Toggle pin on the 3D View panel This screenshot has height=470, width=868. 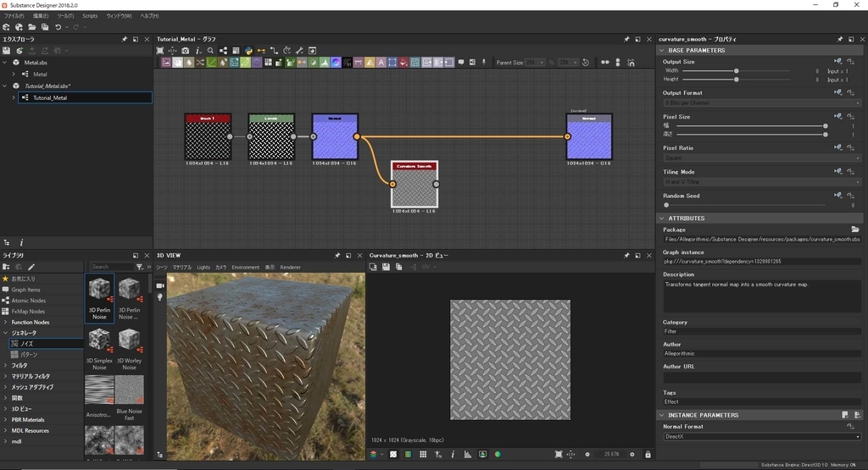[x=337, y=255]
